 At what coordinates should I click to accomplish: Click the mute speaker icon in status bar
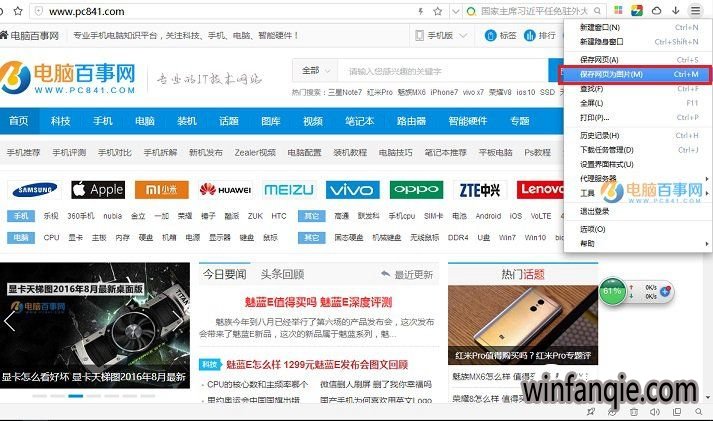654,412
